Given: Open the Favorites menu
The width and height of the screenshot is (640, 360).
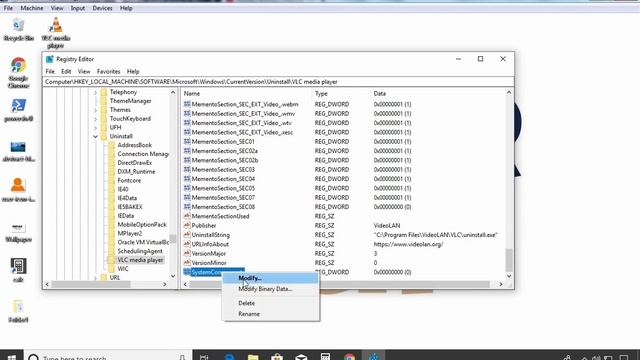Looking at the screenshot, I should coord(108,71).
